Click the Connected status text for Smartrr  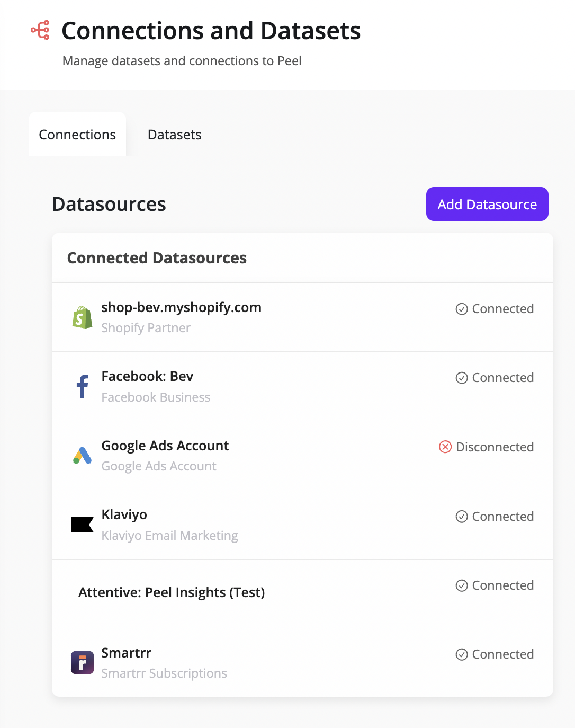coord(503,654)
